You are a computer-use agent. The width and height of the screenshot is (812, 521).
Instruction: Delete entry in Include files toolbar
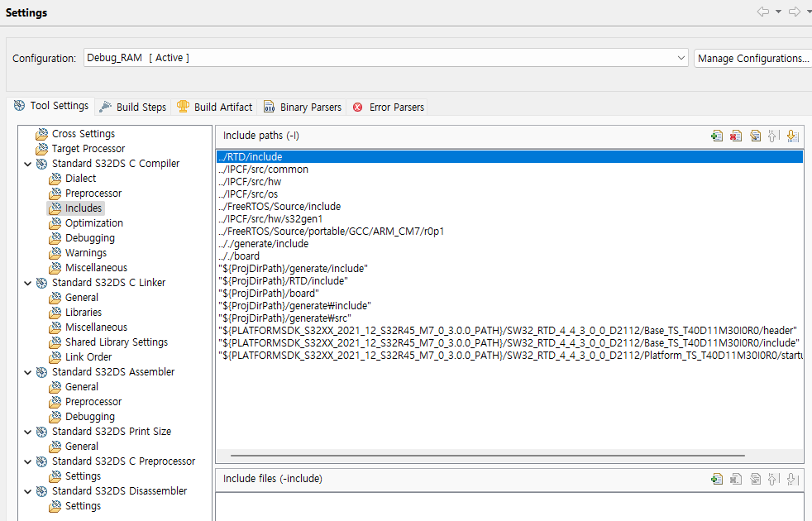pyautogui.click(x=736, y=479)
